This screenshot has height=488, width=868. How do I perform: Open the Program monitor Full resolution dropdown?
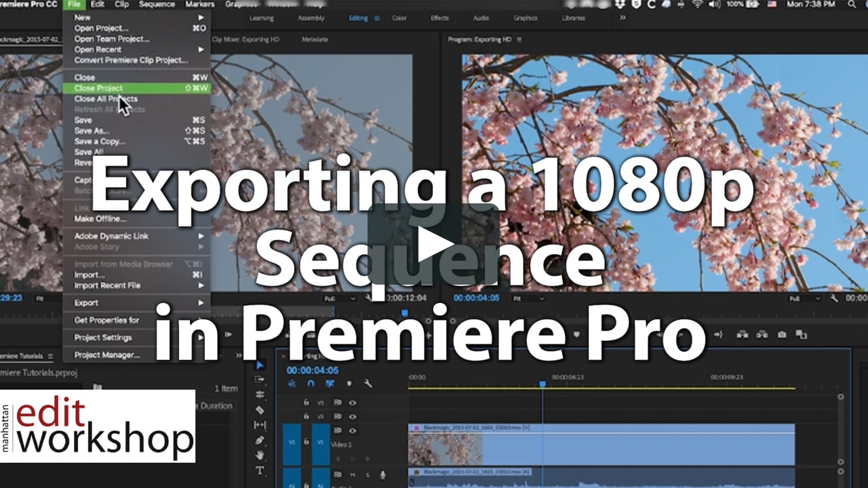coord(804,298)
